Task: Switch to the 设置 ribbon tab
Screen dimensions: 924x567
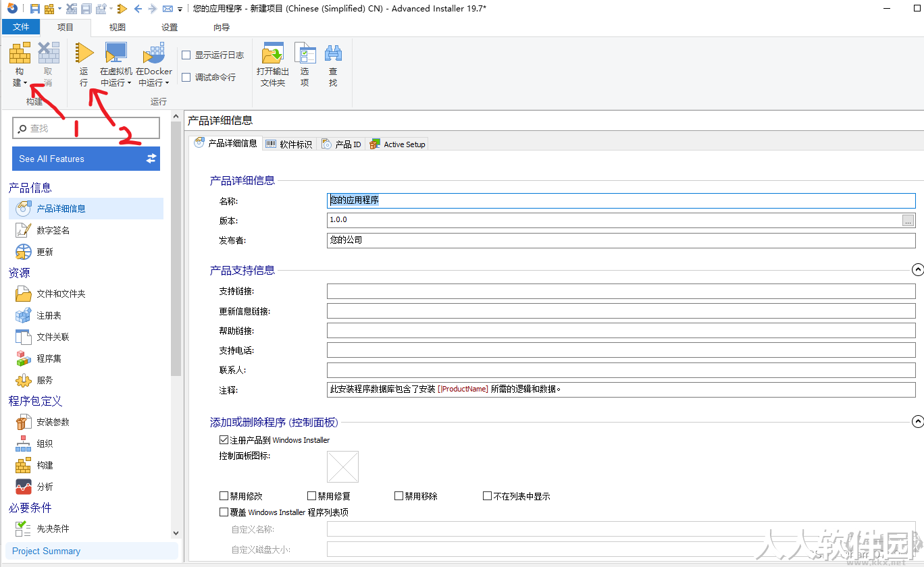Action: pos(170,28)
